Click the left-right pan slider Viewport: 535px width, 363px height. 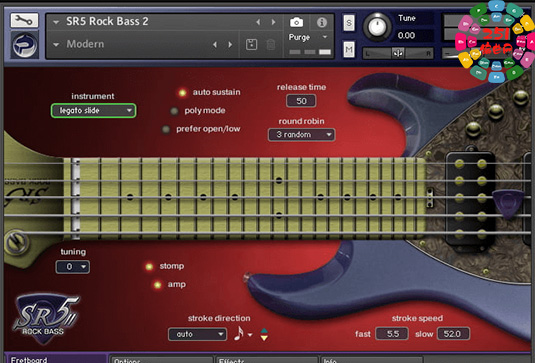click(x=398, y=54)
